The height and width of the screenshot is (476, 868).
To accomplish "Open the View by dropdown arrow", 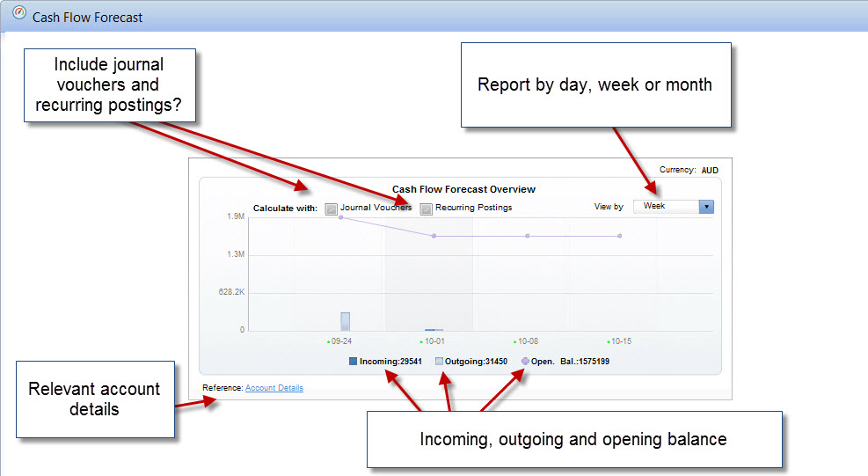I will (706, 207).
